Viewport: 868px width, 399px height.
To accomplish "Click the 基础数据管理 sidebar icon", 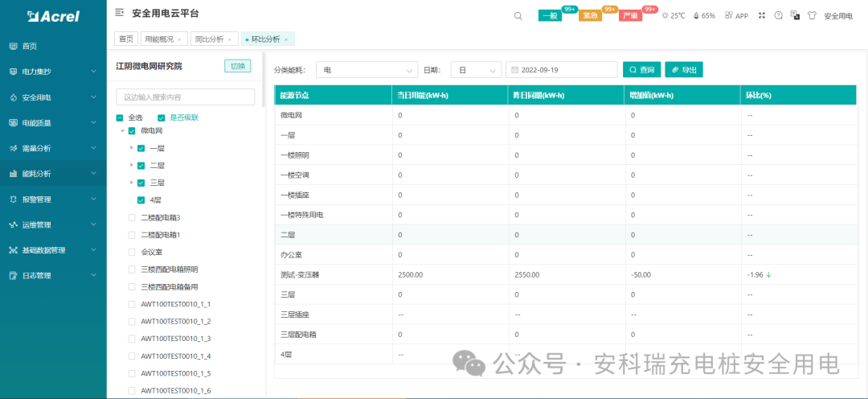I will point(14,250).
